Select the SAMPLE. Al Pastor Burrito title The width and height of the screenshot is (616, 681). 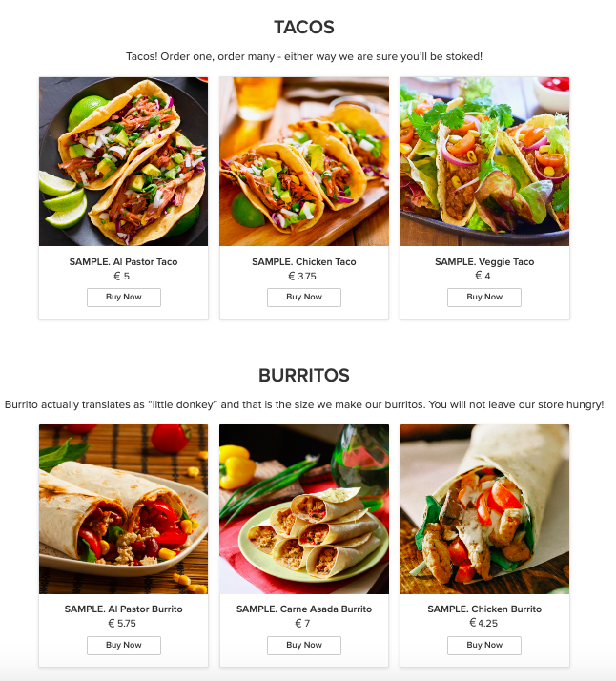[124, 609]
